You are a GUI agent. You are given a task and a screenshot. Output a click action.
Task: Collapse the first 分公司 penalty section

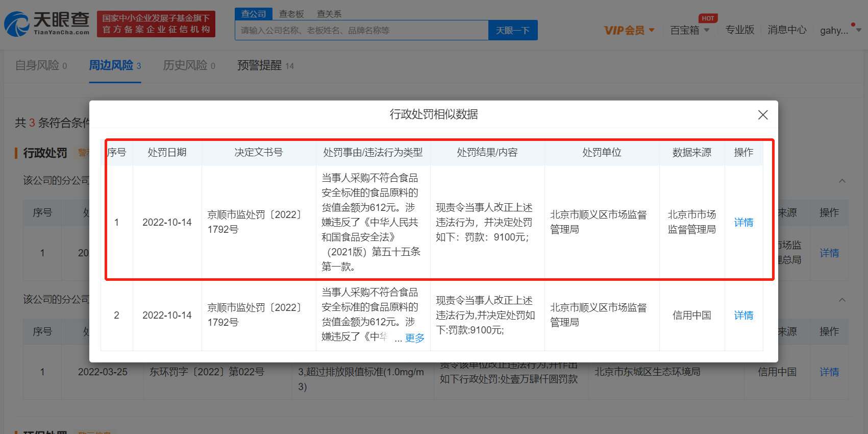[842, 181]
